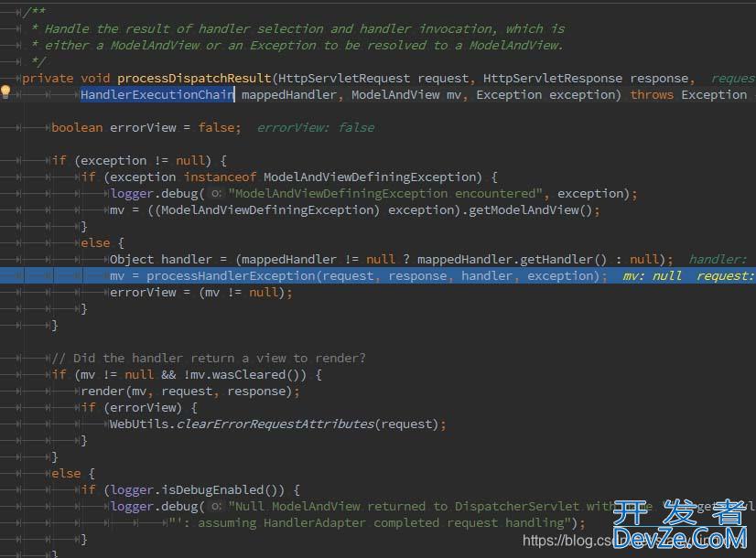Click processHandlerException on the highlighted line
Screen dimensions: 756x558
(231, 276)
